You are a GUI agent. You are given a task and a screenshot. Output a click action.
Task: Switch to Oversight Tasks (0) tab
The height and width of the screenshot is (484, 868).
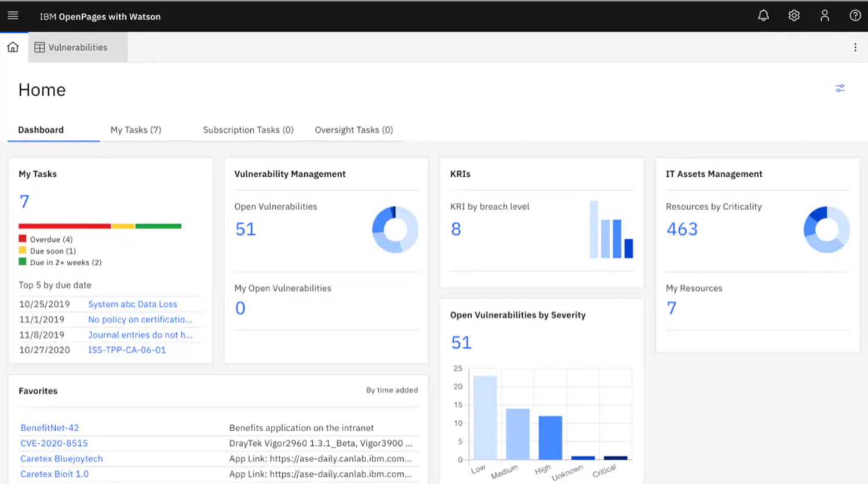click(x=353, y=130)
